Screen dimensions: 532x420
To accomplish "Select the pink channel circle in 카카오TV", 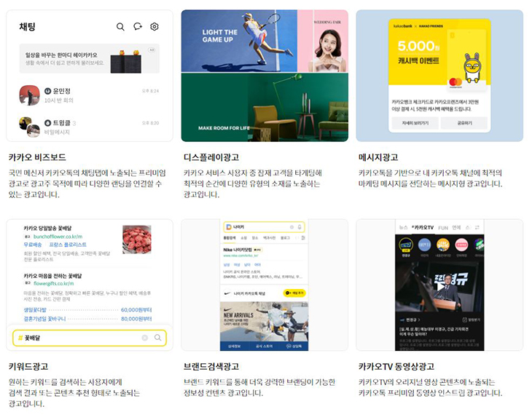I will point(461,245).
